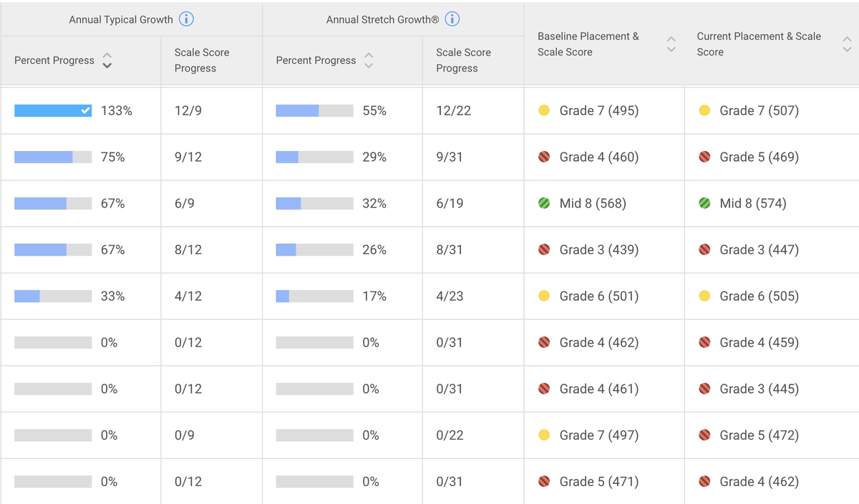Click the Grade 6 (505) current placement text
This screenshot has height=504, width=859.
[x=759, y=296]
